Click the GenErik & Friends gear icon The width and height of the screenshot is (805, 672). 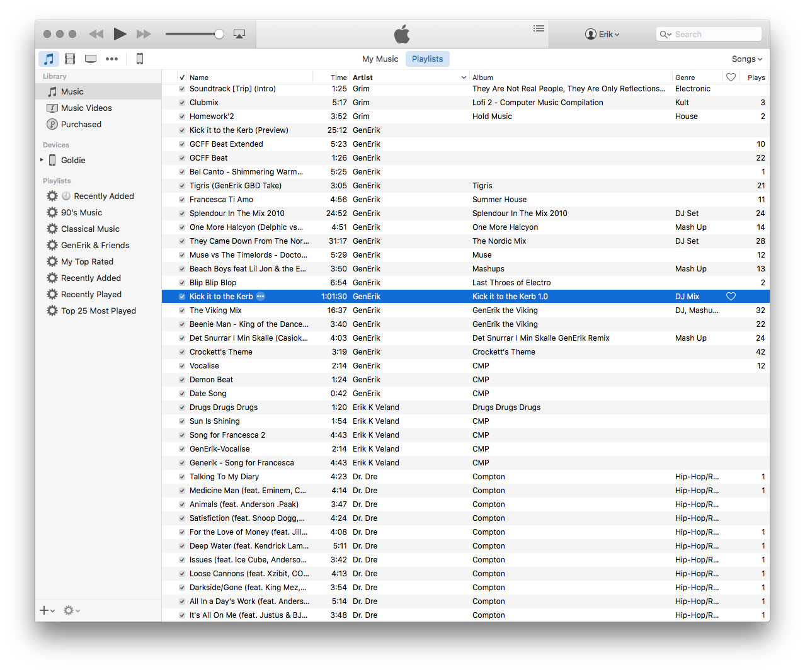[x=52, y=245]
